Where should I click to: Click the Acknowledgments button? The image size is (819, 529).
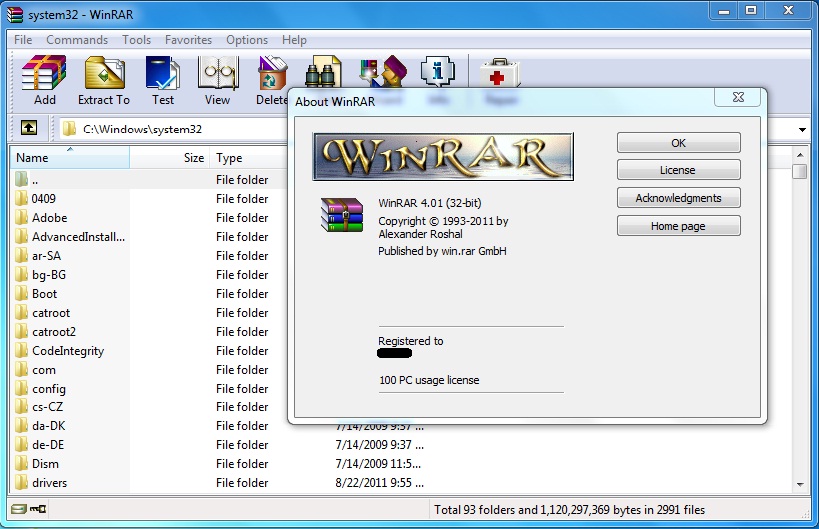pos(678,198)
